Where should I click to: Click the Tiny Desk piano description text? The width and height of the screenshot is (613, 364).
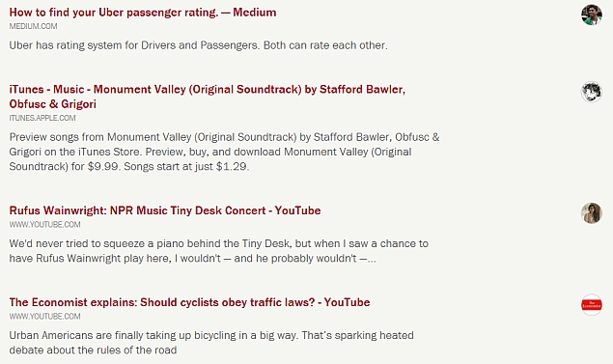pos(219,251)
